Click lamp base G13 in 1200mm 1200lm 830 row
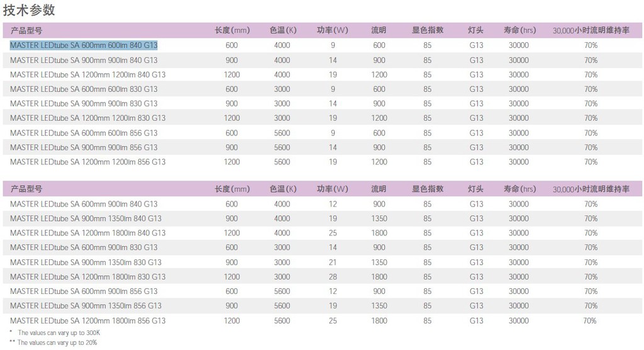This screenshot has height=350, width=644. [477, 118]
